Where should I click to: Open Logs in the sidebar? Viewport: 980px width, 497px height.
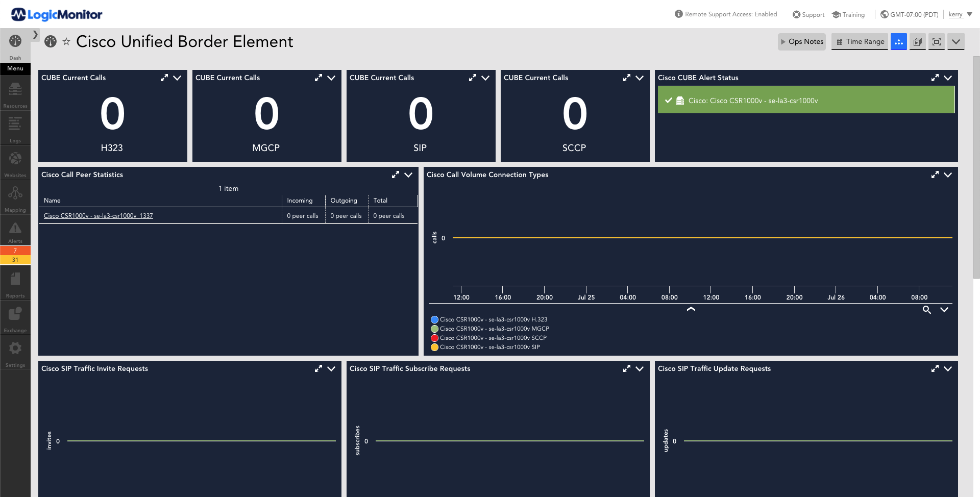(15, 129)
